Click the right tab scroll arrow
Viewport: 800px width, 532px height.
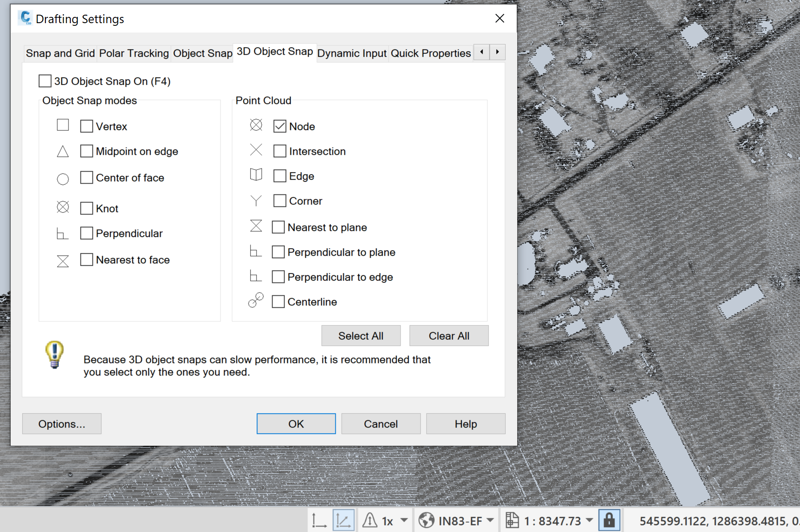tap(497, 52)
